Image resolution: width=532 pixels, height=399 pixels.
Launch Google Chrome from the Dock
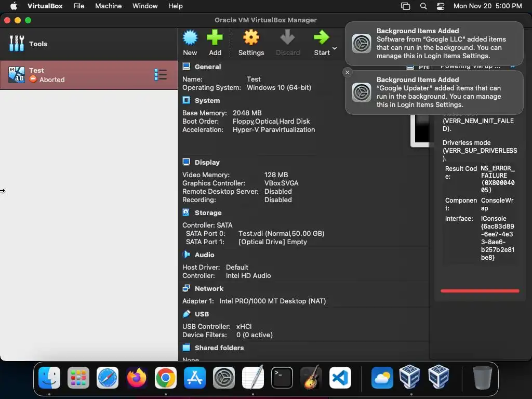pos(166,378)
